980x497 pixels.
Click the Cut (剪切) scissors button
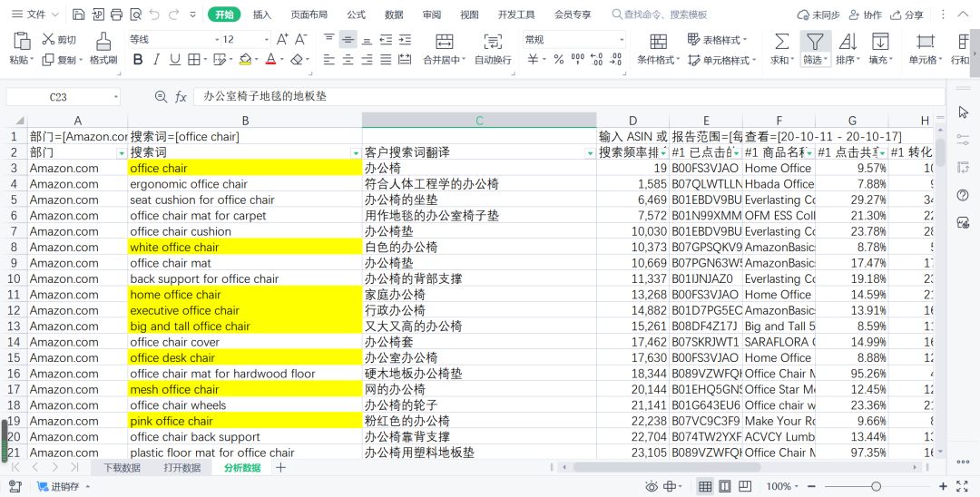[x=59, y=40]
